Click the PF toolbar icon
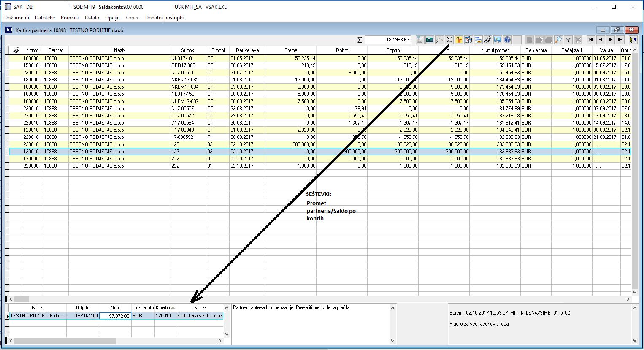The height and width of the screenshot is (350, 644). click(459, 40)
